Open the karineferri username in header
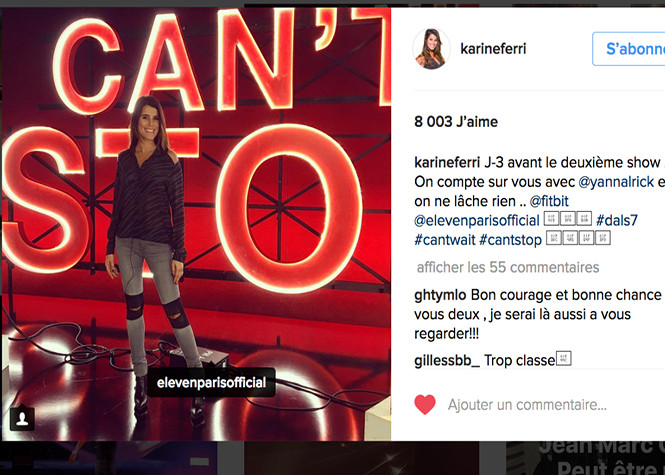 coord(493,49)
